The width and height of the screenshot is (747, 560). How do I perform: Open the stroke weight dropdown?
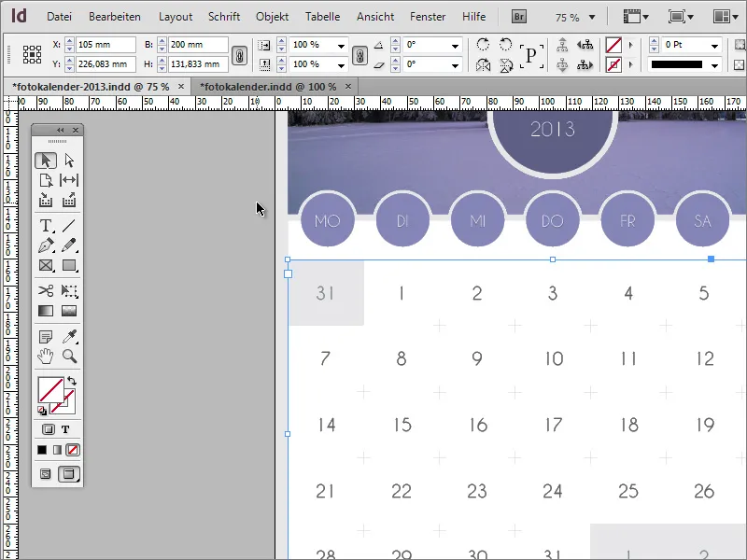click(x=714, y=46)
